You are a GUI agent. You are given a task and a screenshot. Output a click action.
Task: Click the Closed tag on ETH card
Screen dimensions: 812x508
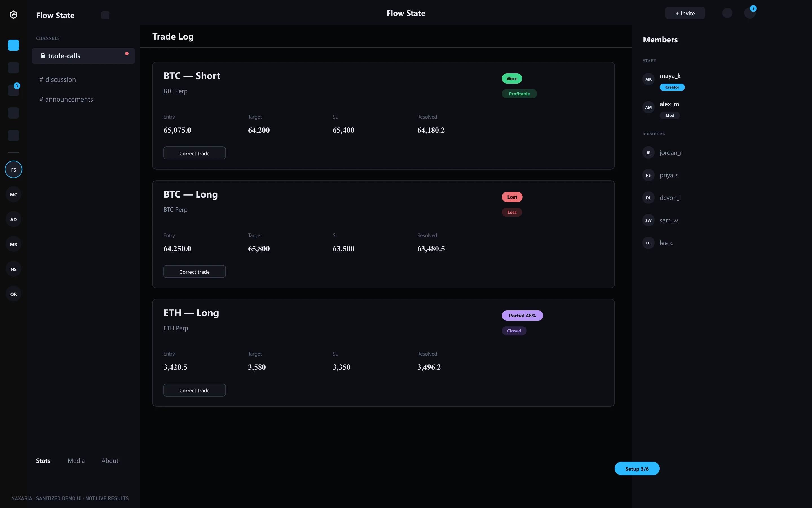click(514, 331)
